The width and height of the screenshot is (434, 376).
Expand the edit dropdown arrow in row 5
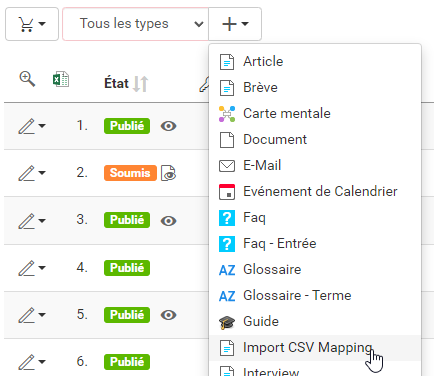click(x=42, y=315)
